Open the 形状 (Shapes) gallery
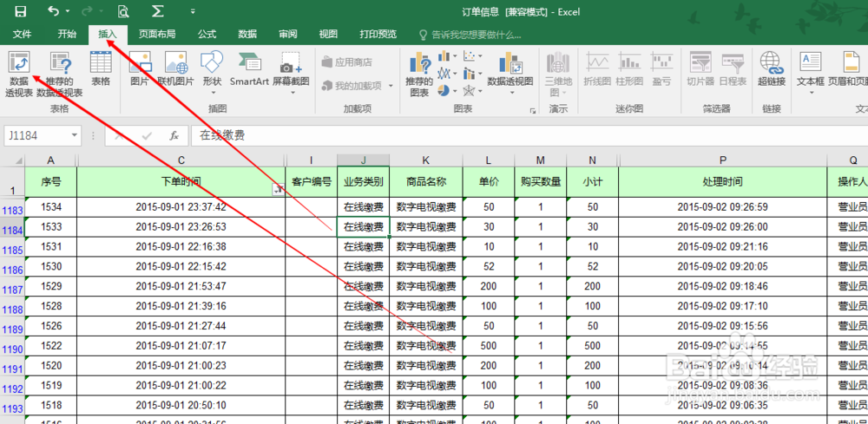The width and height of the screenshot is (868, 424). (212, 74)
